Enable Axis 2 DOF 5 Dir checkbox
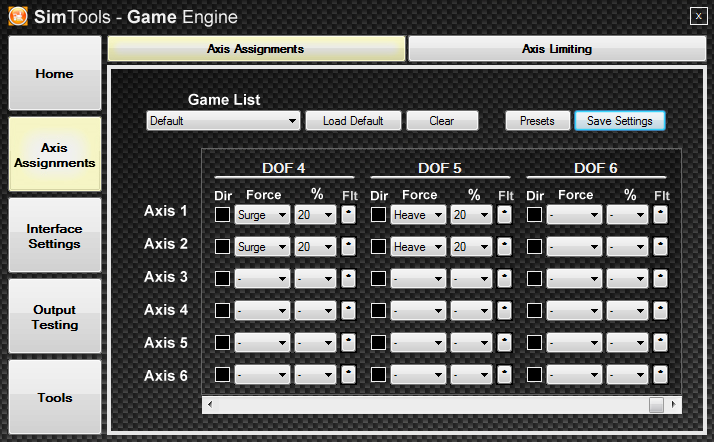Viewport: 714px width, 442px height. click(x=378, y=246)
